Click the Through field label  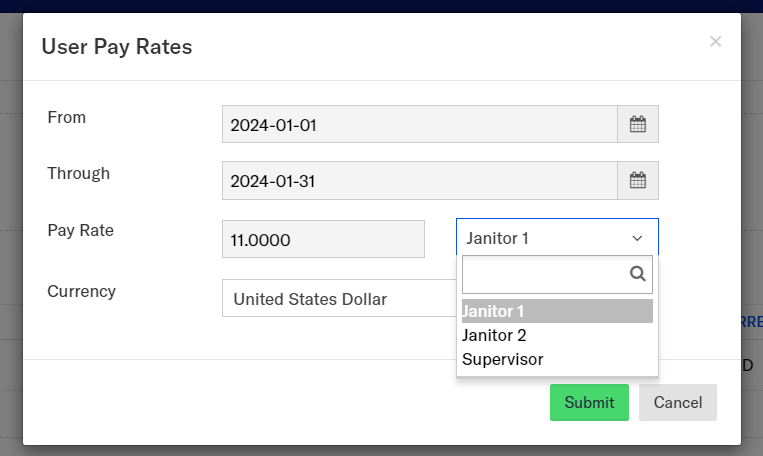coord(79,173)
